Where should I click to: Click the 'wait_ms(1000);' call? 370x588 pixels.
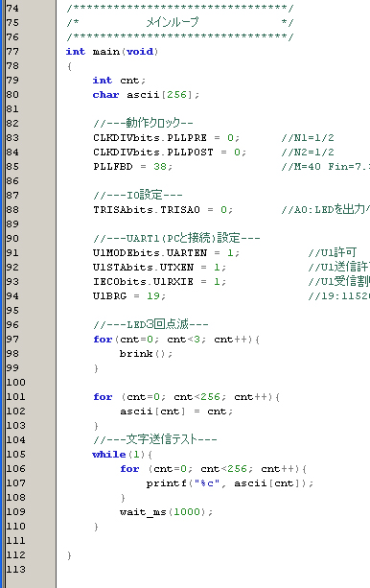(x=166, y=512)
